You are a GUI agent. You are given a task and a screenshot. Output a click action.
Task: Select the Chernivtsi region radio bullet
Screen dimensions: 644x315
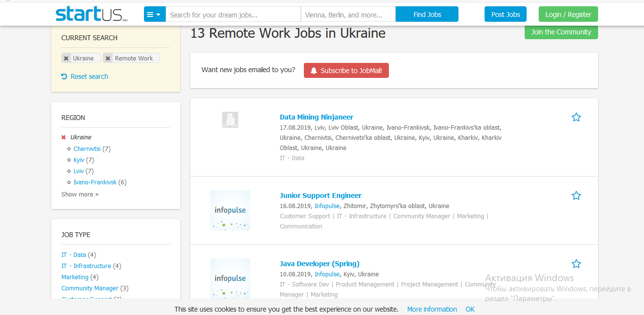(x=69, y=149)
